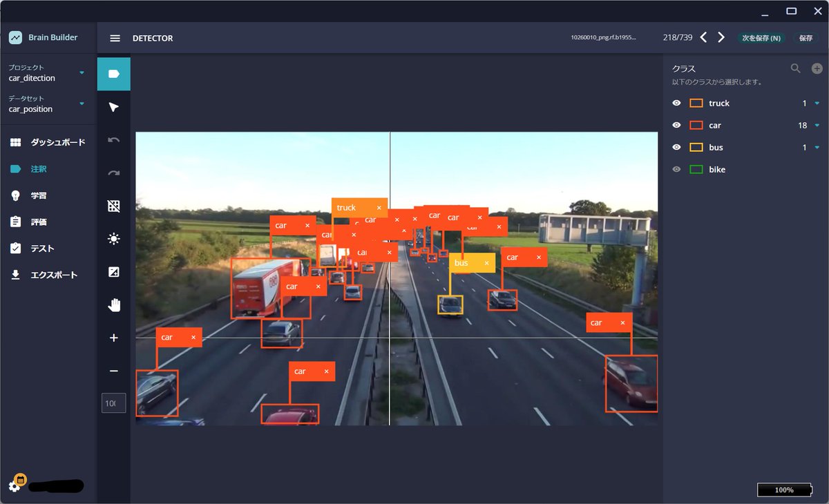Expand the bus class dropdown arrow
829x504 pixels.
[x=817, y=147]
